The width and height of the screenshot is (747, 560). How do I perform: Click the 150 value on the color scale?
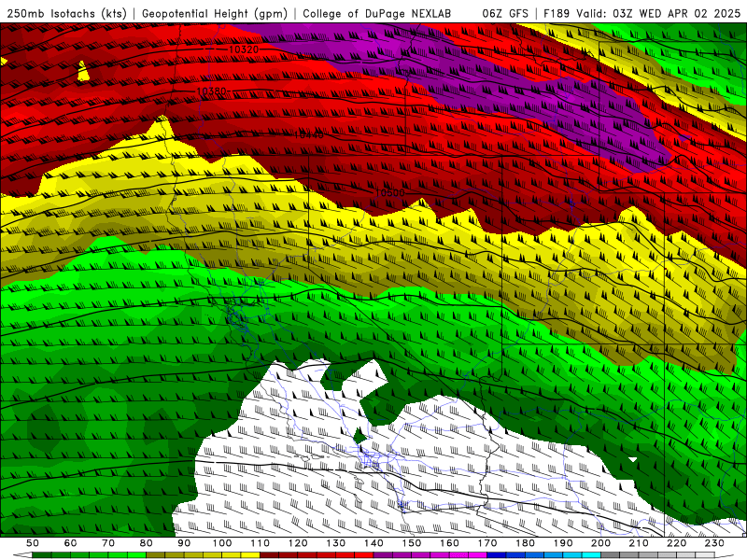click(411, 543)
